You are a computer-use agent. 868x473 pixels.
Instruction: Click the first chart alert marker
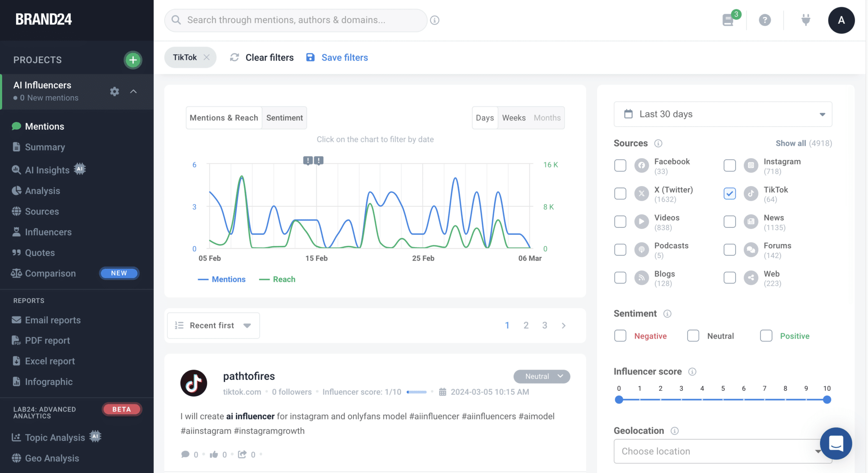click(x=308, y=161)
